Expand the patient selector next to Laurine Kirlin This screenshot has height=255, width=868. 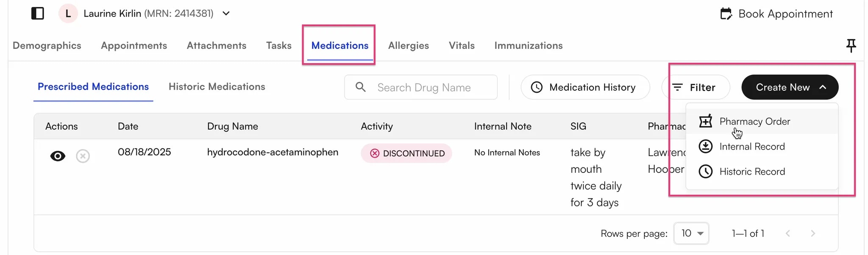click(x=226, y=13)
